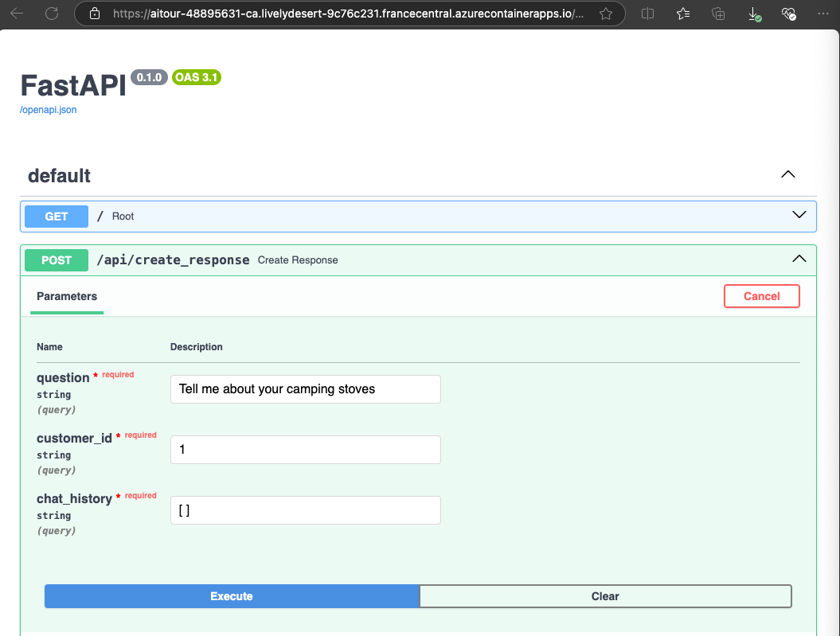Collapse the default section
The width and height of the screenshot is (840, 636).
[x=788, y=174]
